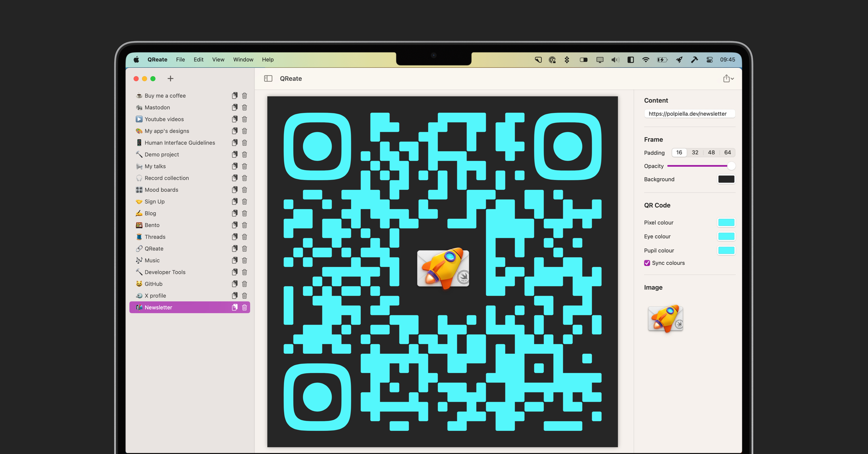Duplicate the Mood boards entry
The image size is (868, 454).
tap(235, 190)
